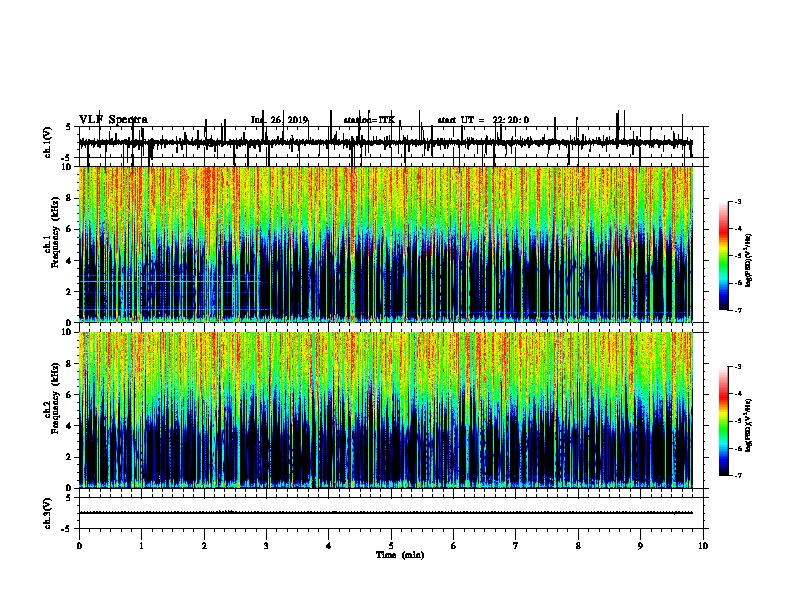Click the "8" kHz tick on ch.2 spectrogram

[x=70, y=364]
